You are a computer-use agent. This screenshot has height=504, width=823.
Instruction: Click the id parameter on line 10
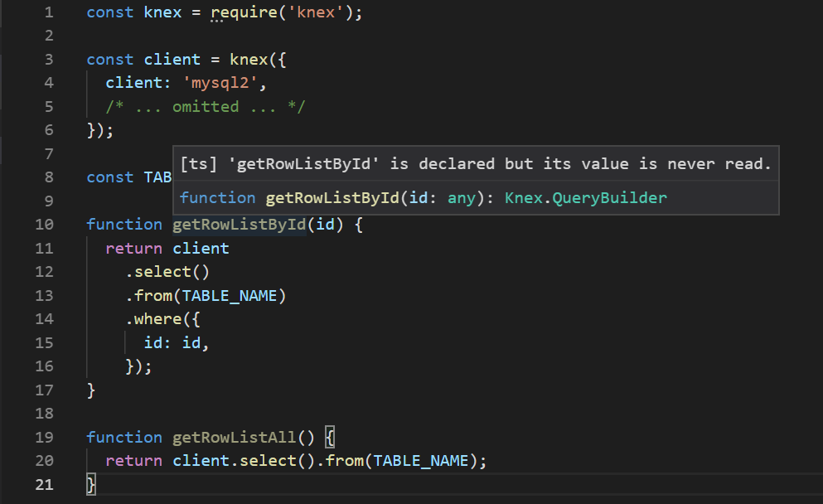(x=325, y=224)
